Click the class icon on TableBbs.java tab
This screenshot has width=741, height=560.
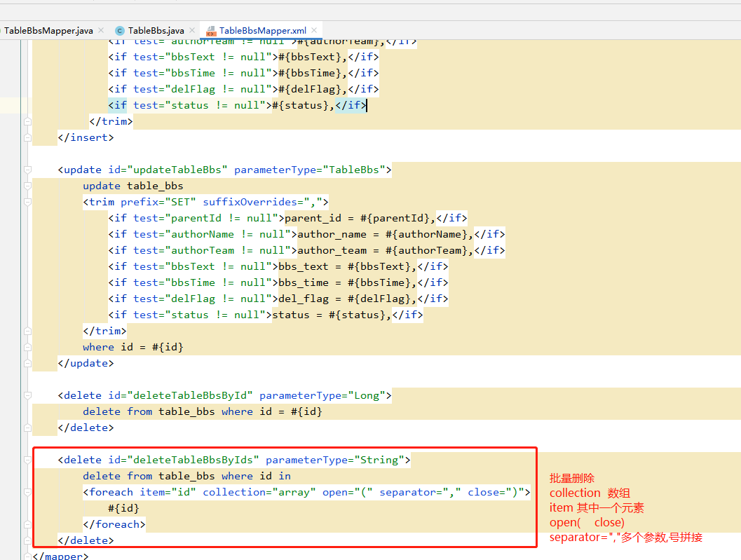[x=120, y=31]
